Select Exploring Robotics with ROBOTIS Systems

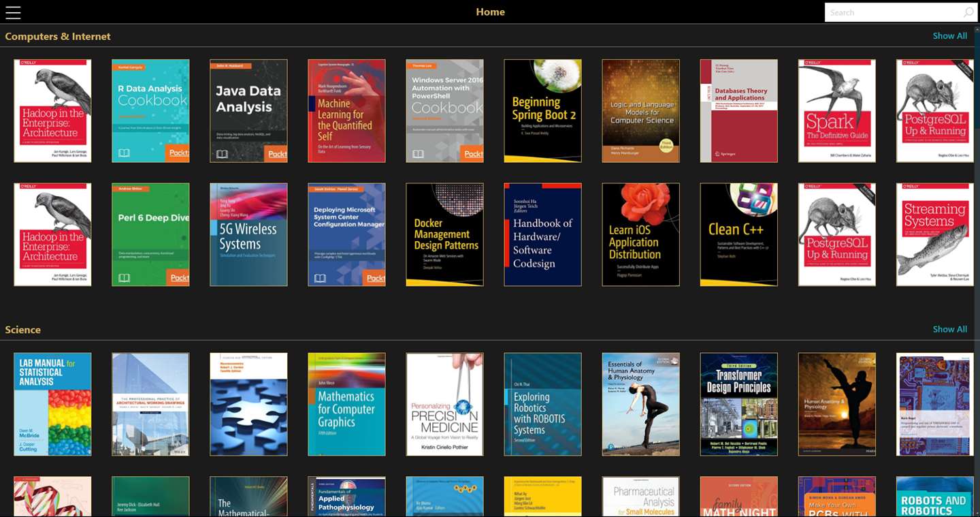pyautogui.click(x=542, y=404)
